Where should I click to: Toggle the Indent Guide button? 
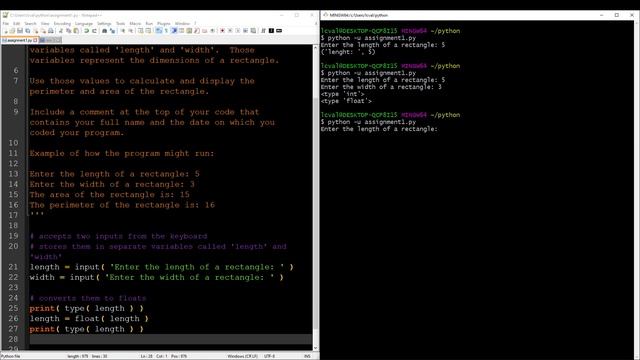click(174, 31)
